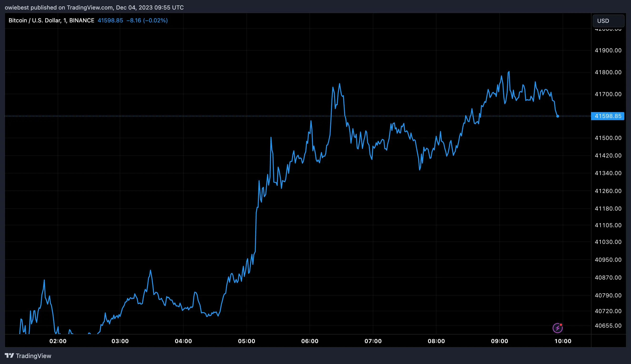This screenshot has width=631, height=364.
Task: Click the lightning quick-trade icon near chart bottom
Action: click(x=557, y=328)
